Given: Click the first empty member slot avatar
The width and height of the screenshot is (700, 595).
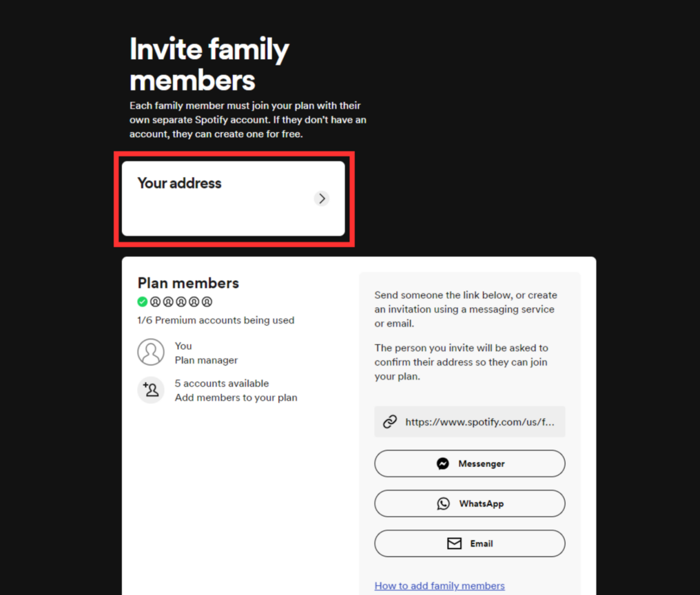Looking at the screenshot, I should click(x=157, y=301).
